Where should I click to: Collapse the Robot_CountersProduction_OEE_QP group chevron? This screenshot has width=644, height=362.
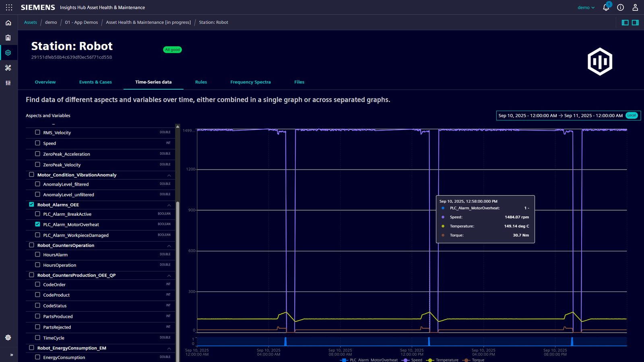169,275
